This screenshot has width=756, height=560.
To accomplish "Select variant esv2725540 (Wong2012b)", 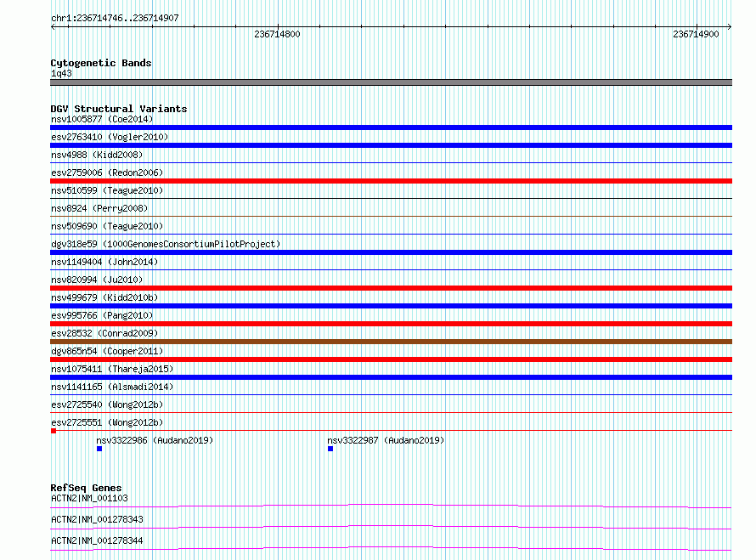I will (107, 404).
